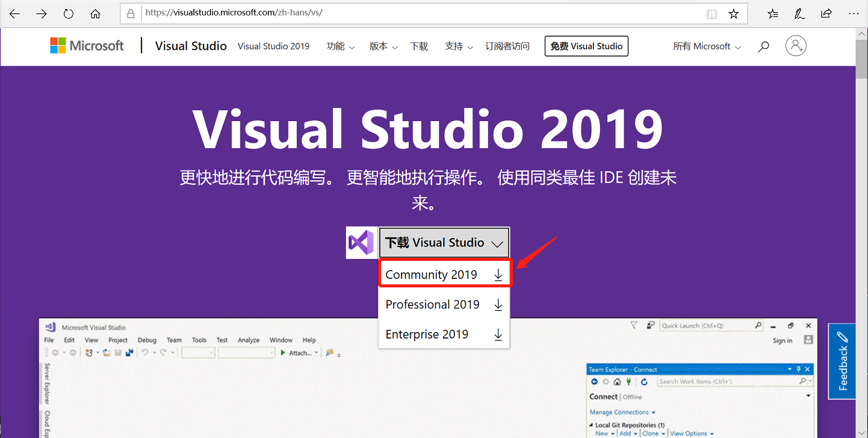Click the back arrow icon in Team Explorer
The image size is (868, 438).
[595, 381]
